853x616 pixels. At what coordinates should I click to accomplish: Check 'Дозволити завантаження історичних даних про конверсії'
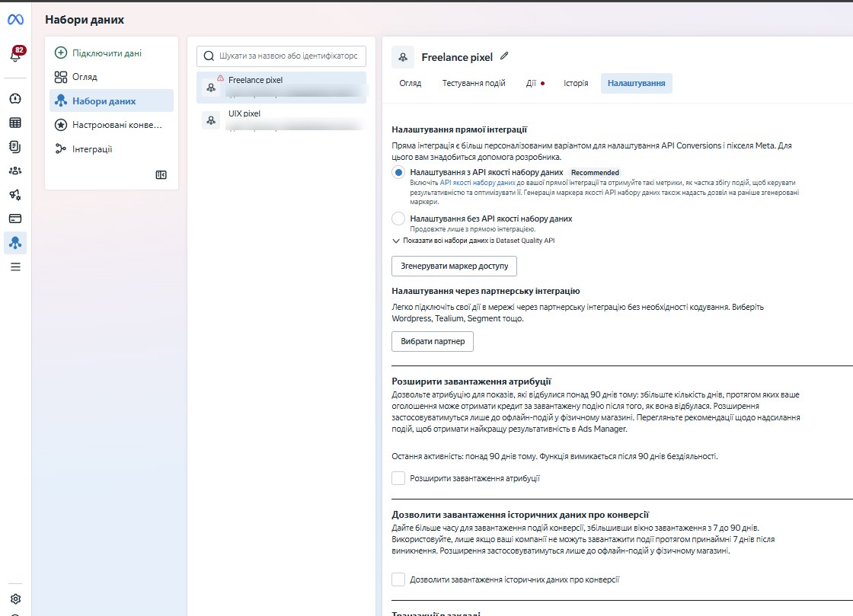[x=398, y=579]
